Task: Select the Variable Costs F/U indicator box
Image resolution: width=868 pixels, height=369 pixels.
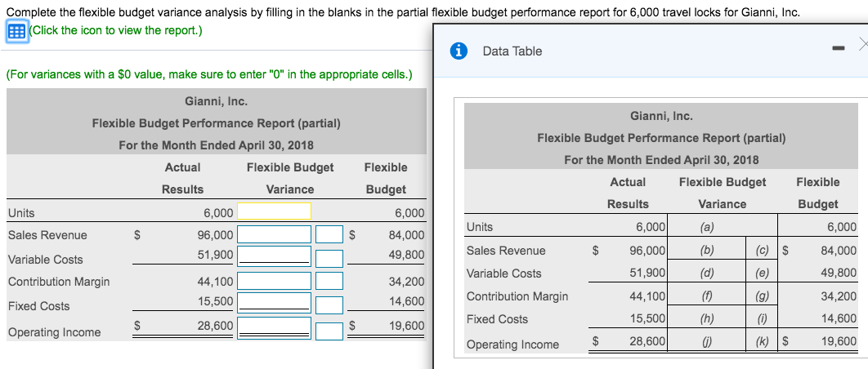Action: pos(329,257)
